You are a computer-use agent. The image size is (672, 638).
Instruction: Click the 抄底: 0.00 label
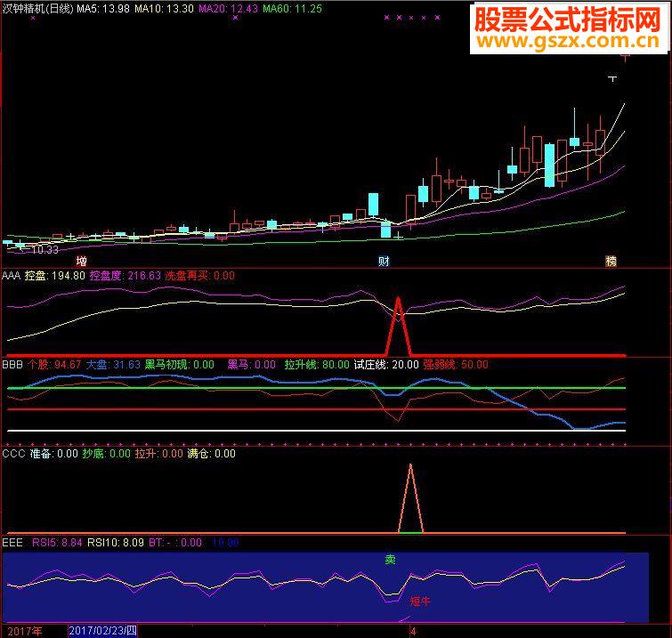pyautogui.click(x=106, y=454)
